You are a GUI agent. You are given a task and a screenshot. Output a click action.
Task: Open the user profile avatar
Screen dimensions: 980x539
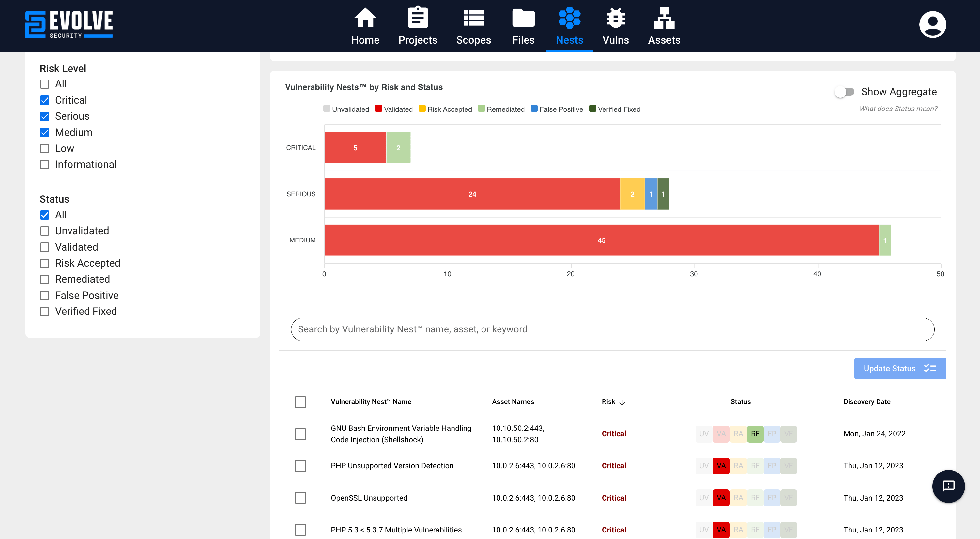click(x=932, y=25)
